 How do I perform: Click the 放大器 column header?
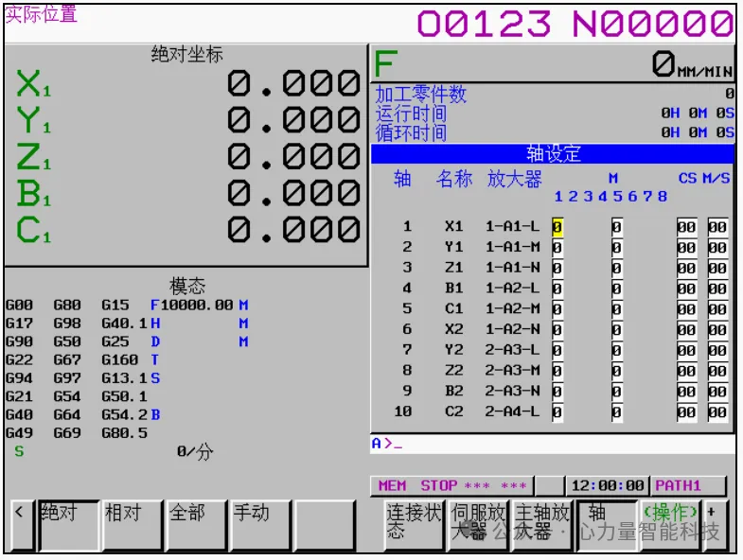[514, 179]
